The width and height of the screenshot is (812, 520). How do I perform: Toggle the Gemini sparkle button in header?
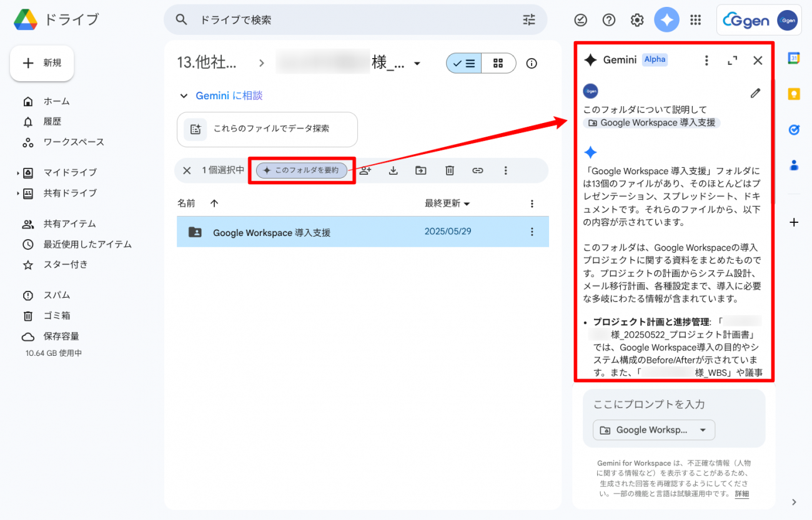tap(666, 20)
